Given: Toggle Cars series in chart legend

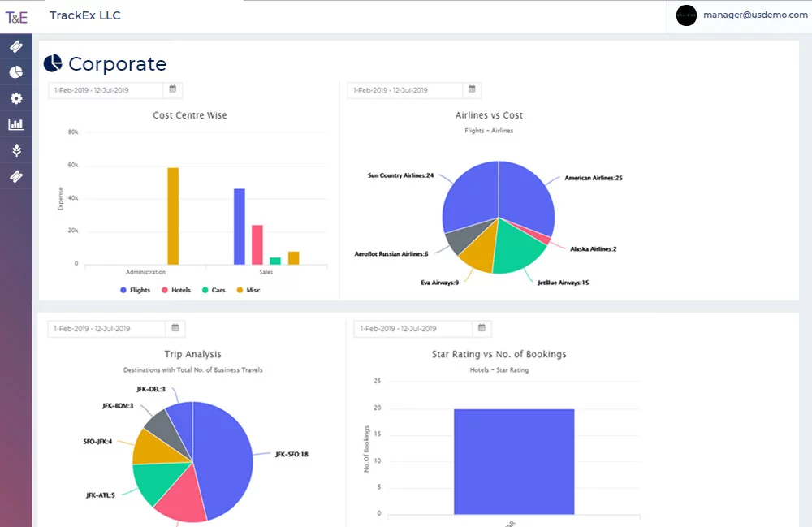Looking at the screenshot, I should click(214, 290).
